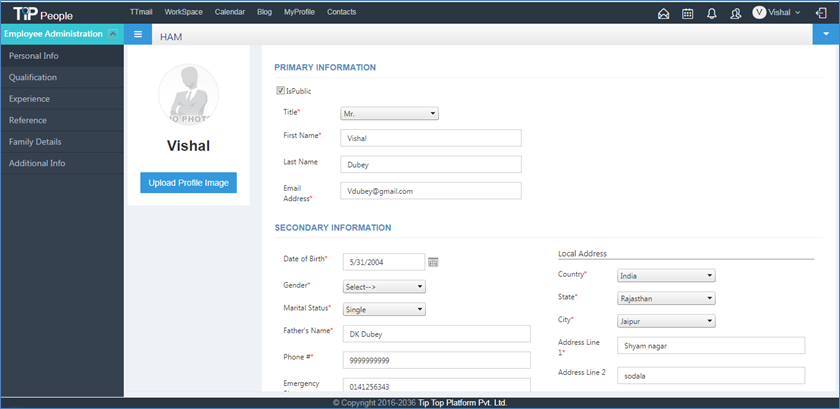Click the Vishal name under the photo
840x409 pixels.
[x=188, y=146]
